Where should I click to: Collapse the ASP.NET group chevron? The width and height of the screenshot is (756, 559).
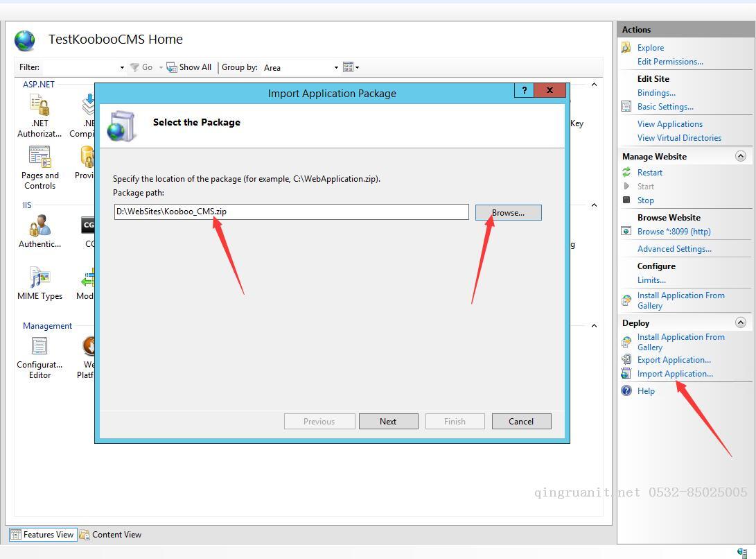pyautogui.click(x=594, y=85)
